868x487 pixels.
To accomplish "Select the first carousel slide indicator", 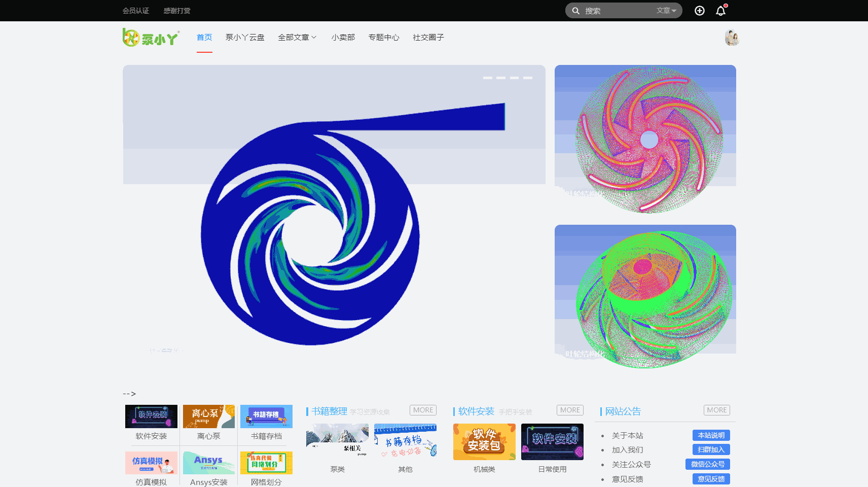I will 488,78.
